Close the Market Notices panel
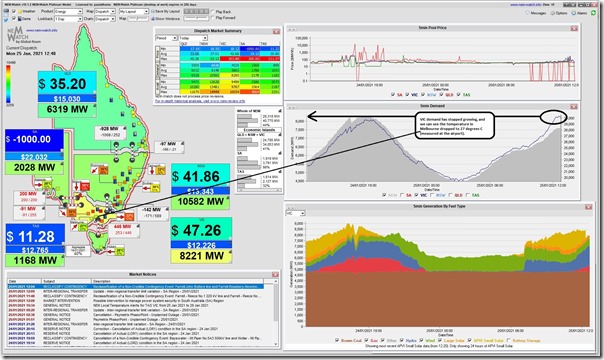 [275, 275]
